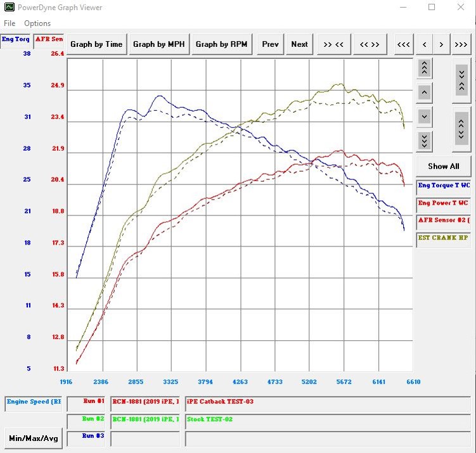The width and height of the screenshot is (476, 453).
Task: Open the Options menu
Action: point(37,23)
